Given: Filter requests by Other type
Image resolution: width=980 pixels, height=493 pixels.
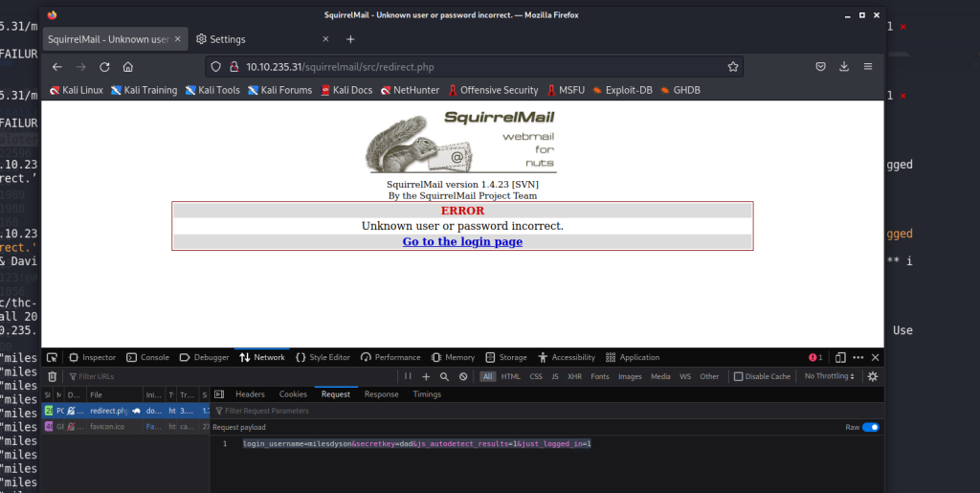Looking at the screenshot, I should pyautogui.click(x=709, y=376).
